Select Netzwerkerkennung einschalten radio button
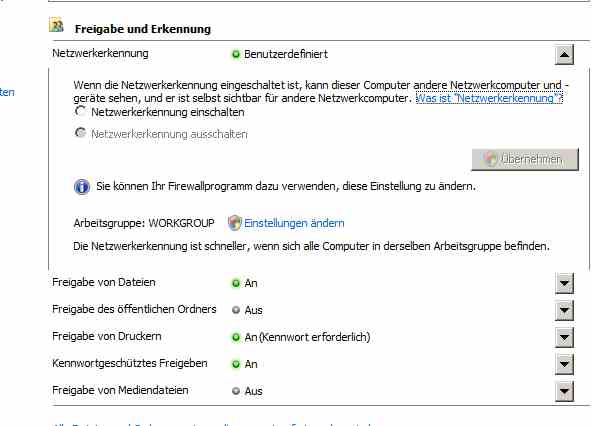592x426 pixels. point(80,111)
